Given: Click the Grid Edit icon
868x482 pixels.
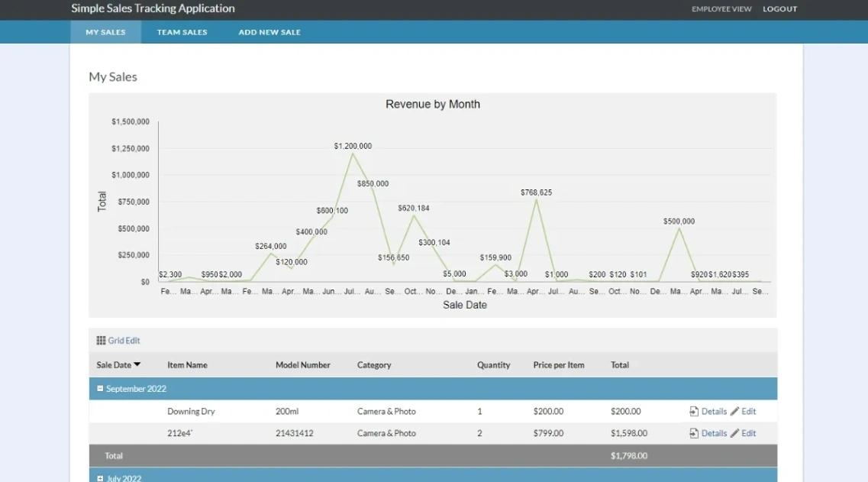Looking at the screenshot, I should click(101, 341).
